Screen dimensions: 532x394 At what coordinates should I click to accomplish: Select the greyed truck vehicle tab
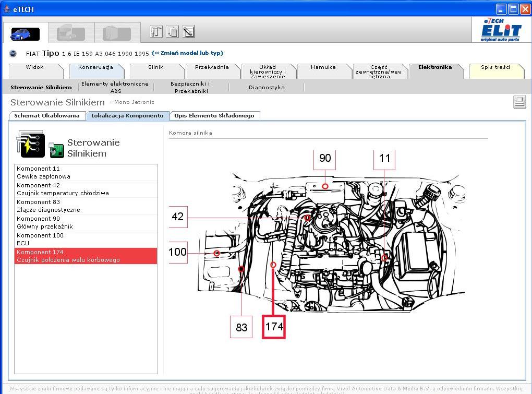coord(71,33)
